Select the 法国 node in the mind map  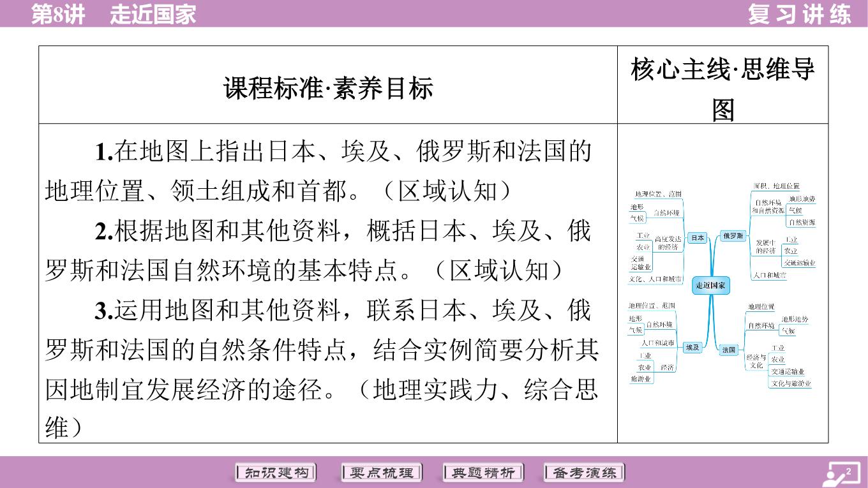(x=728, y=350)
